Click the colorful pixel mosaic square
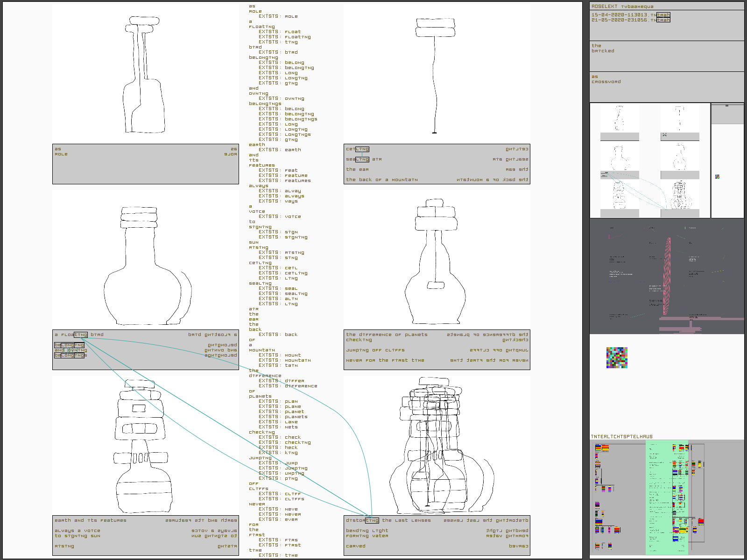The image size is (747, 560). point(617,357)
